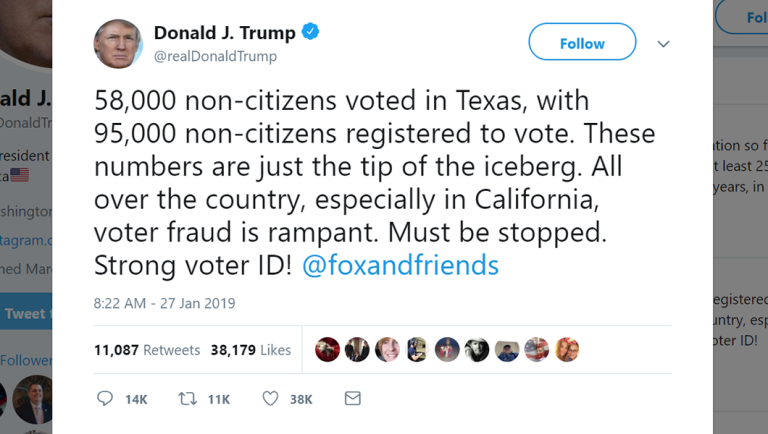Screen dimensions: 768x434
Task: Click the retweet arrows icon
Action: (187, 399)
